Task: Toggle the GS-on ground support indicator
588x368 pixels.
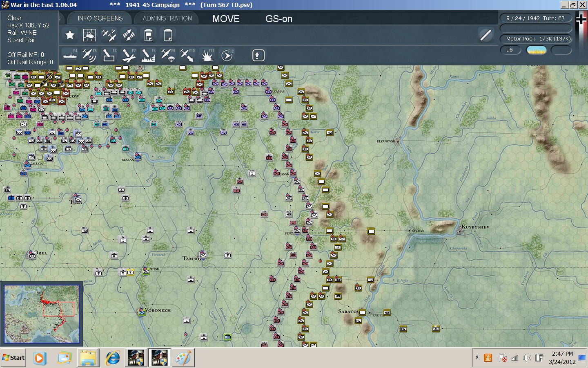Action: coord(279,19)
